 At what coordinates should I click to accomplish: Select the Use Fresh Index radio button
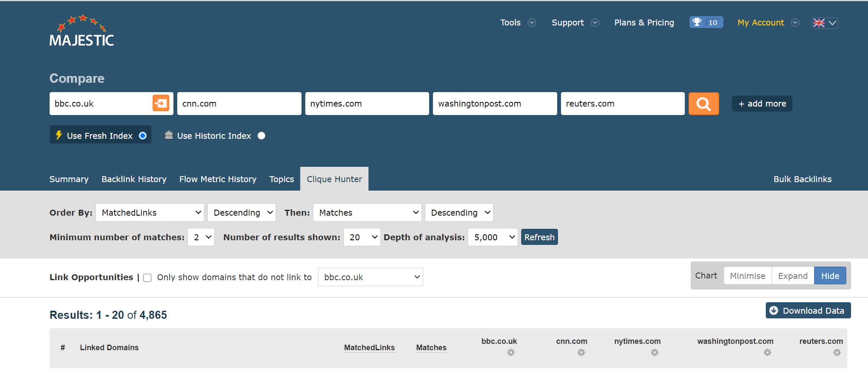[143, 136]
